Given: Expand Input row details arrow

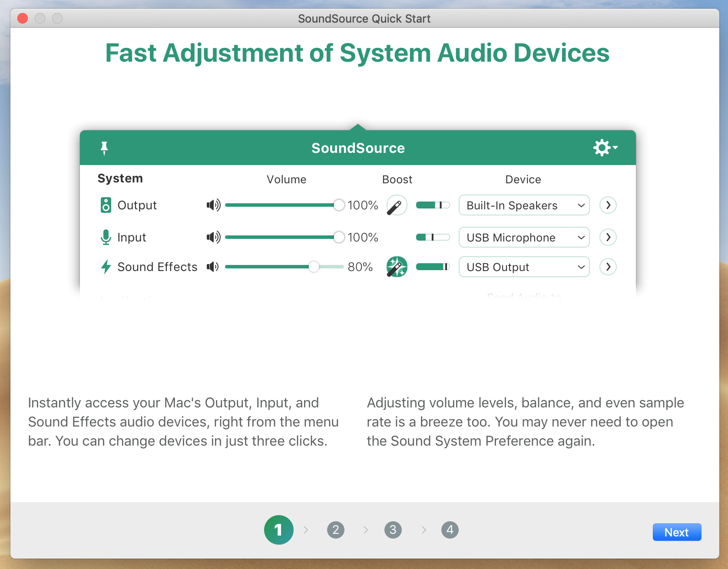Looking at the screenshot, I should (608, 237).
